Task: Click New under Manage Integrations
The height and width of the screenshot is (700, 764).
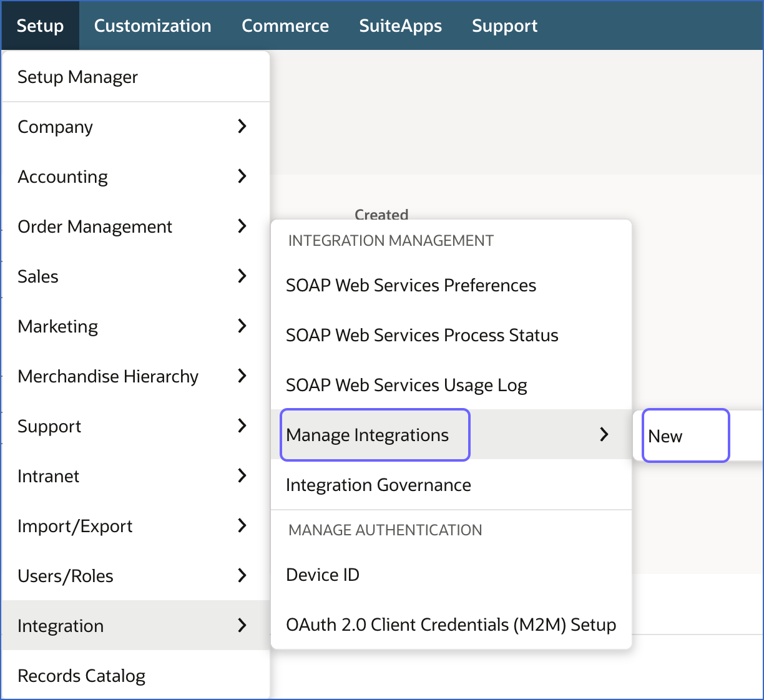Action: point(665,435)
